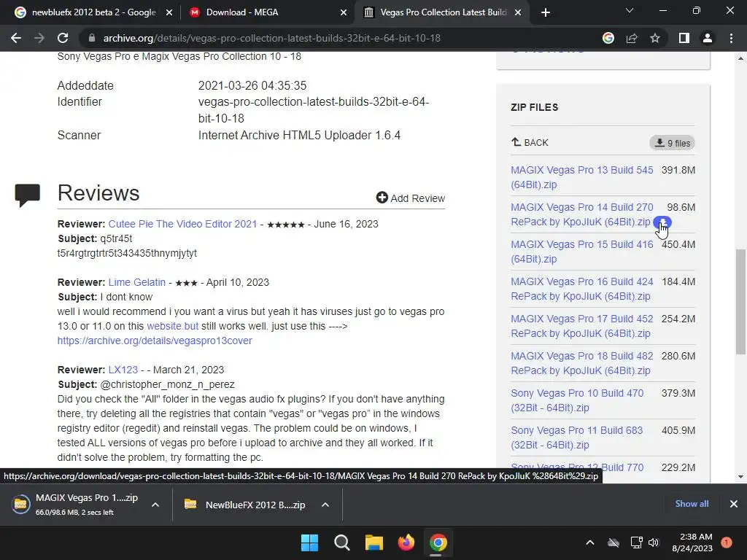747x560 pixels.
Task: Launch Firefox from the taskbar
Action: (x=406, y=542)
